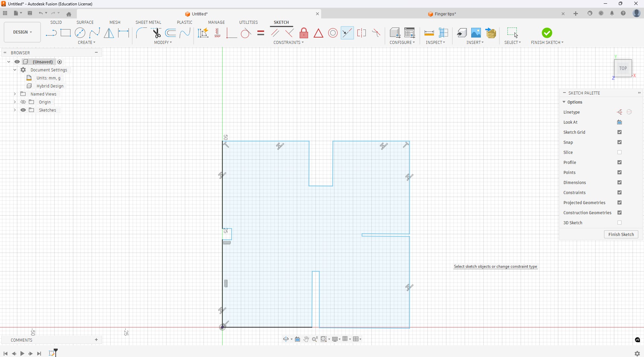Click the Finish Sketch palette button
Screen dimensions: 644x357
(621, 235)
